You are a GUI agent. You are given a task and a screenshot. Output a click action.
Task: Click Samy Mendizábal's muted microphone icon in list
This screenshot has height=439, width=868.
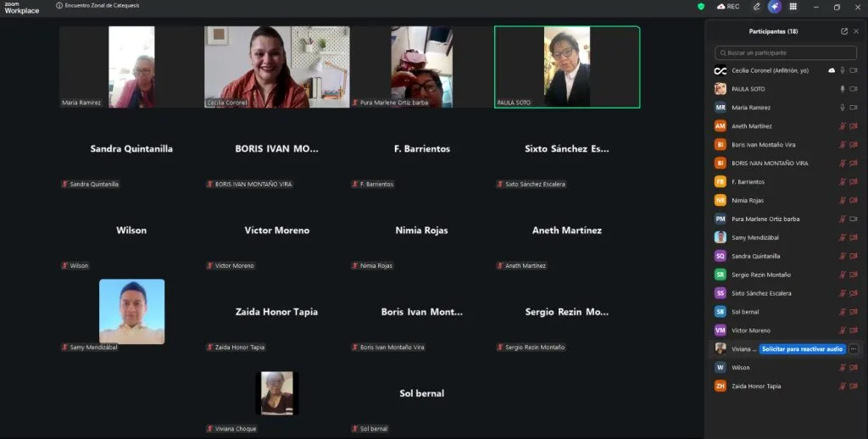click(843, 237)
